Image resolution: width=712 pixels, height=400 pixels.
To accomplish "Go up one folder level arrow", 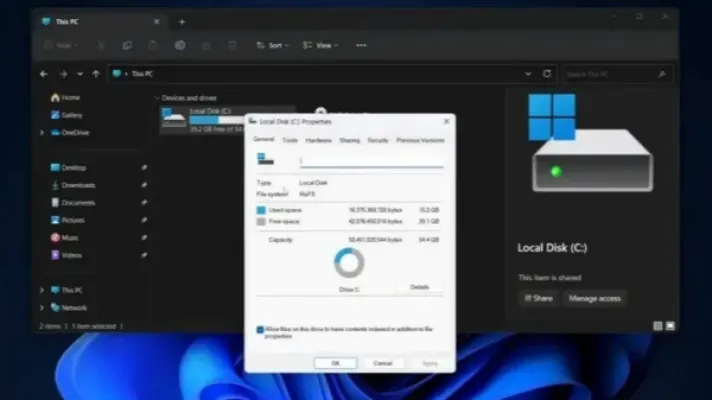I will click(x=96, y=74).
